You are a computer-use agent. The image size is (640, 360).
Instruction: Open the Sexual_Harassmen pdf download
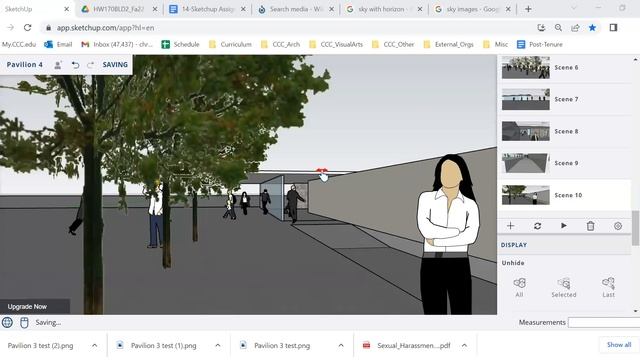tap(407, 346)
